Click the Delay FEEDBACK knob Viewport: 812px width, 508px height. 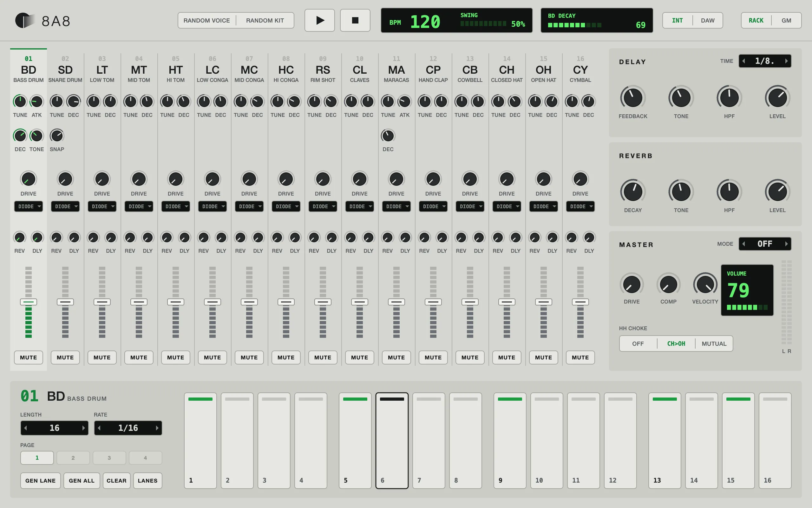633,98
